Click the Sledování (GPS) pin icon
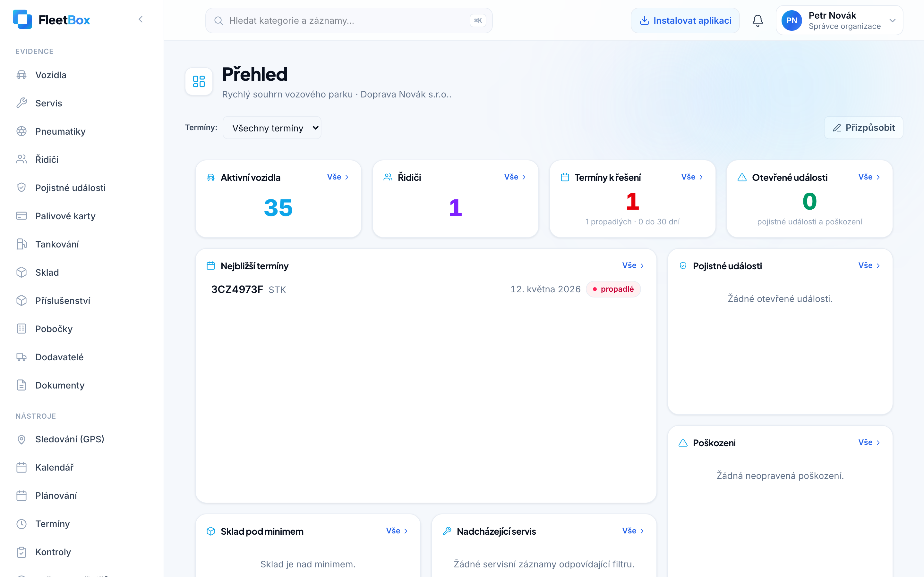 pyautogui.click(x=21, y=439)
